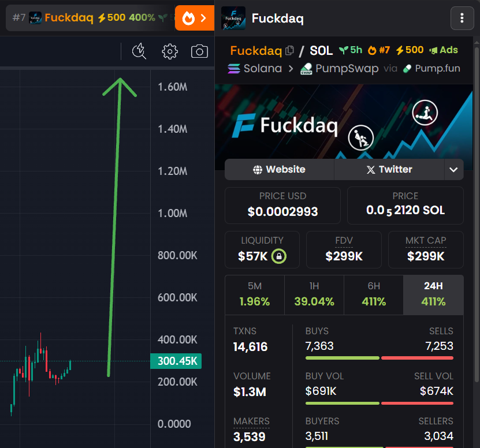Select the 6H timeframe tab

tap(374, 294)
